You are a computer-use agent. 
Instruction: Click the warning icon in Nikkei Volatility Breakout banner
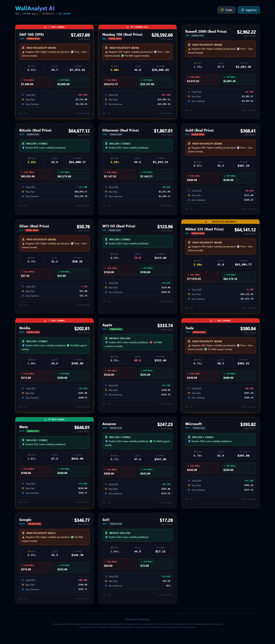[x=206, y=222]
